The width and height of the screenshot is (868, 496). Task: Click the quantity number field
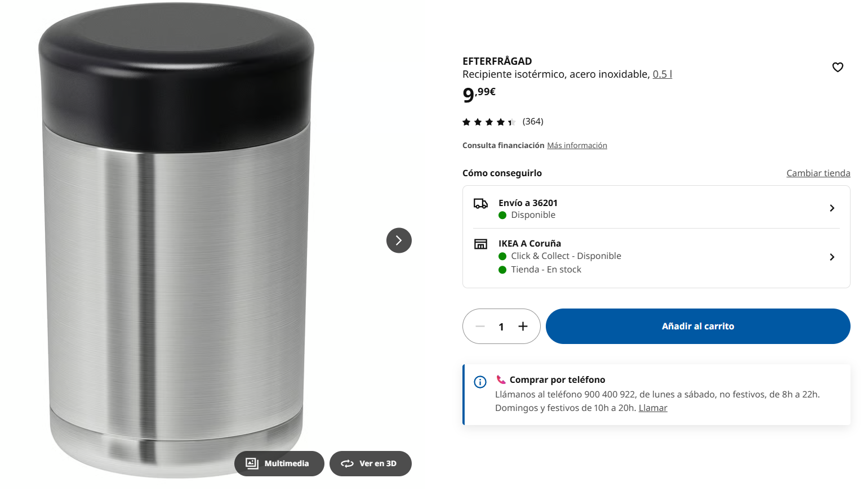point(501,327)
